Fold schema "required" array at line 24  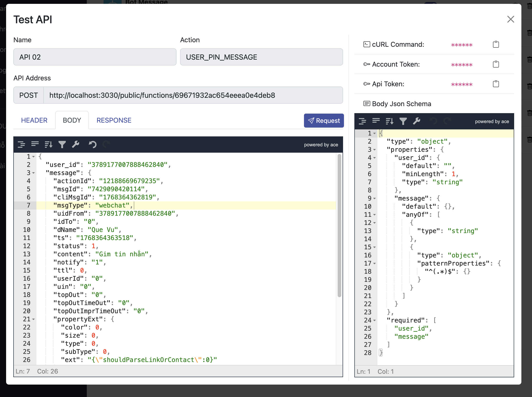tap(374, 320)
